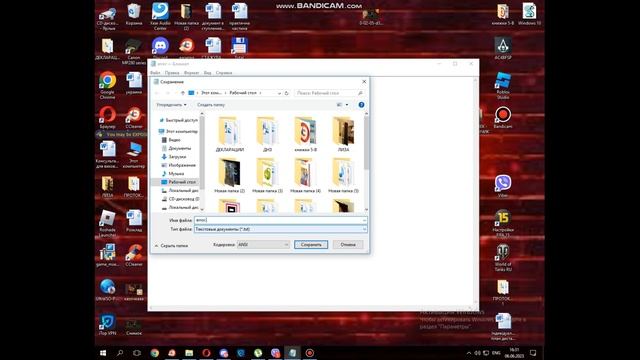Select Этот компьютер in navigation pane
This screenshot has height=360, width=640.
[178, 131]
